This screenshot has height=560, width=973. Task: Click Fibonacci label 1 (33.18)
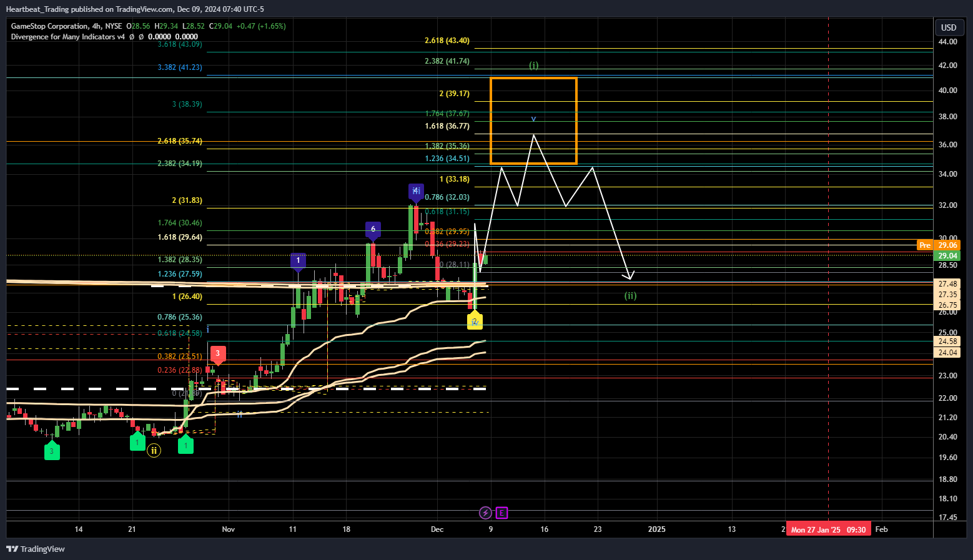[x=455, y=179]
